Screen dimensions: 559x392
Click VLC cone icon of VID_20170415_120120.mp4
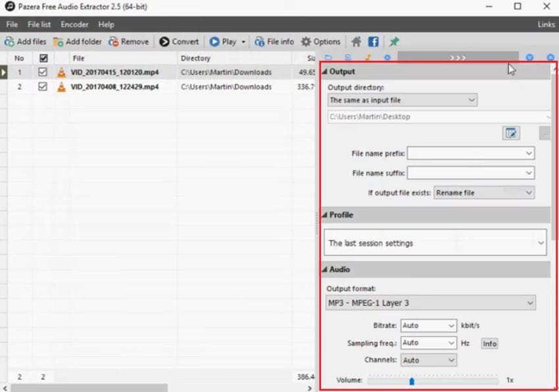[x=61, y=72]
